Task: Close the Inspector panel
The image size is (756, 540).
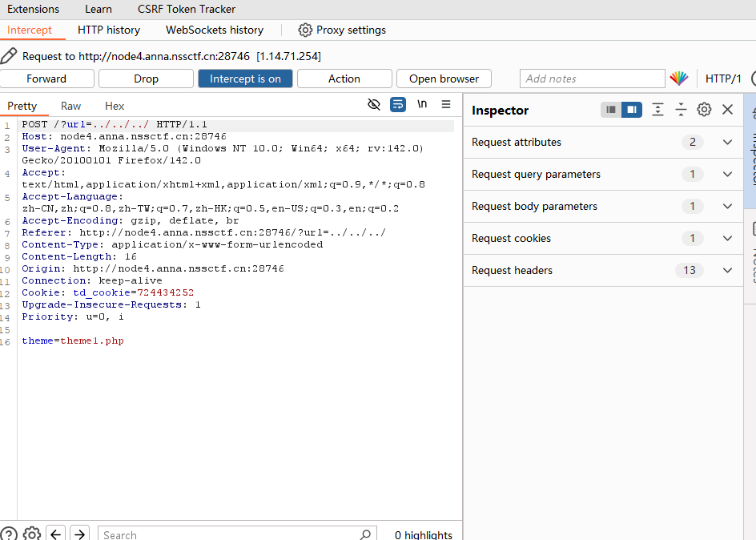Action: 727,110
